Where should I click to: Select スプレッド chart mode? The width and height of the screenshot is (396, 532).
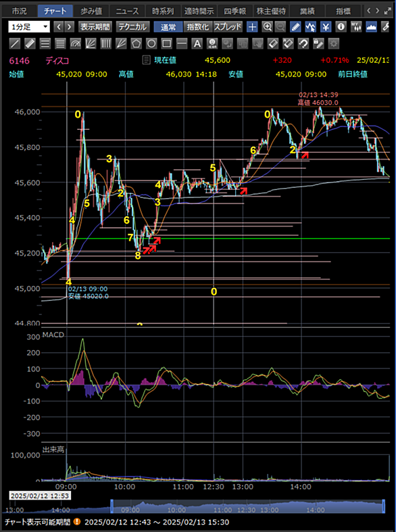(228, 27)
